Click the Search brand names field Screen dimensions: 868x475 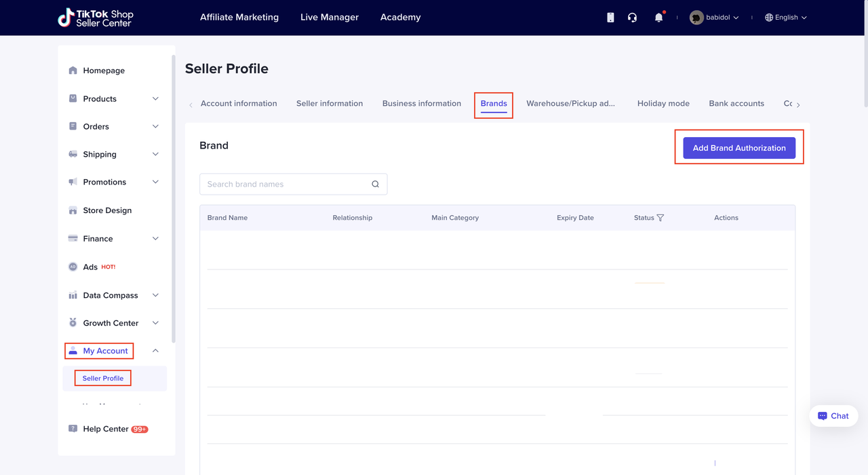point(285,185)
